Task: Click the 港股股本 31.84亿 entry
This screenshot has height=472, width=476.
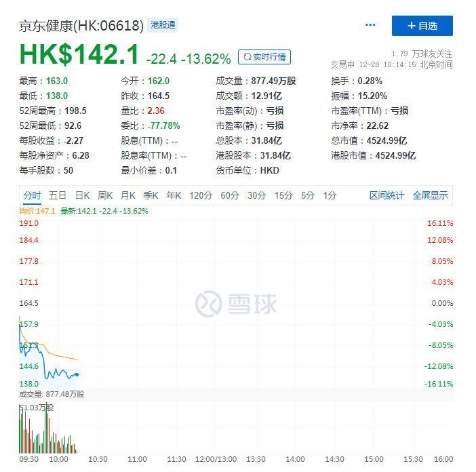Action: point(253,155)
